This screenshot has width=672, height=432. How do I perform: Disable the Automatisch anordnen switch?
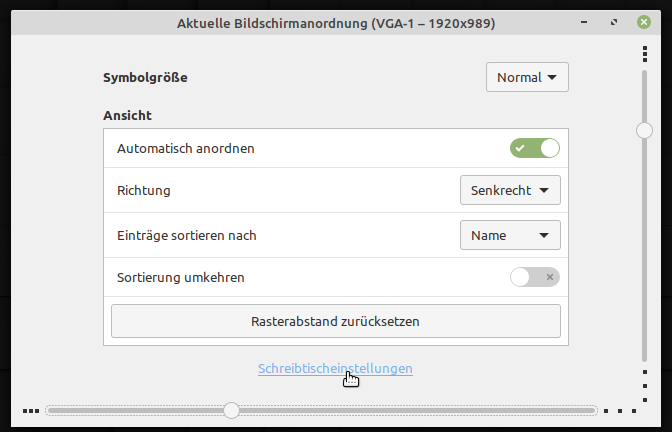pyautogui.click(x=534, y=148)
